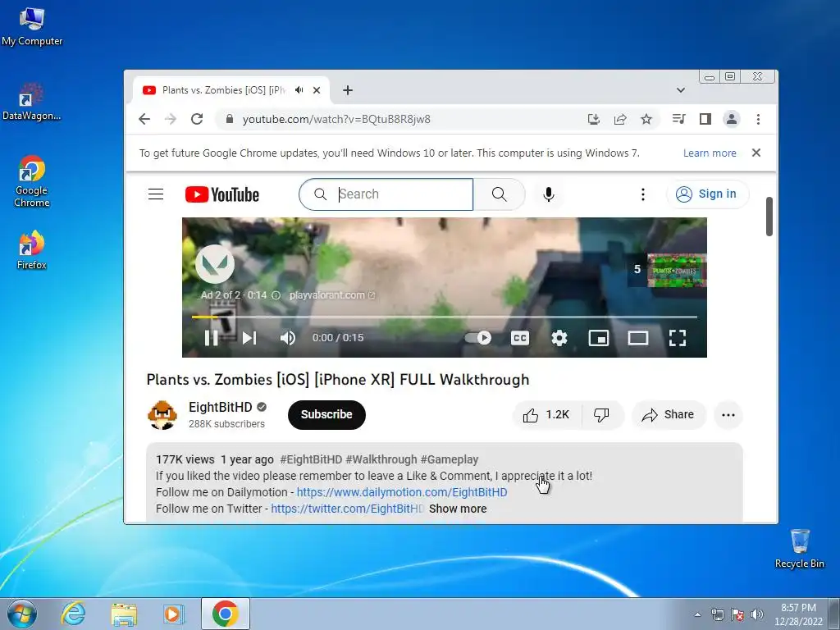The width and height of the screenshot is (840, 630).
Task: Open the EightBitHD channel name
Action: point(220,407)
